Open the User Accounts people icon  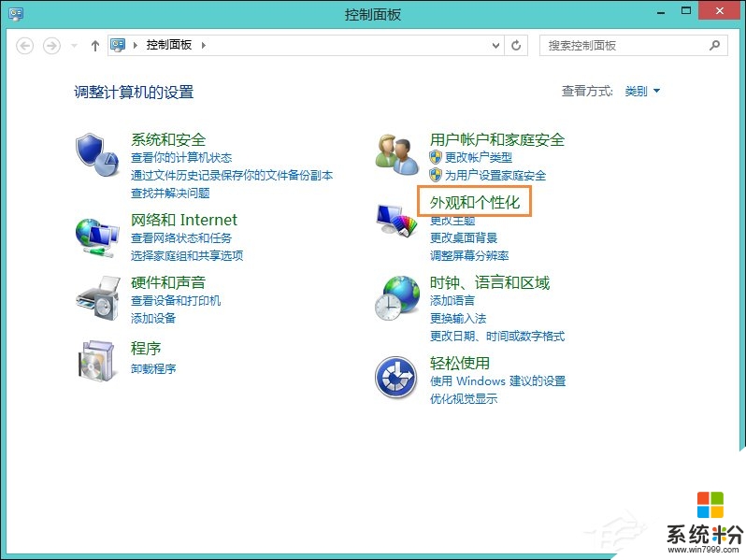[x=396, y=154]
